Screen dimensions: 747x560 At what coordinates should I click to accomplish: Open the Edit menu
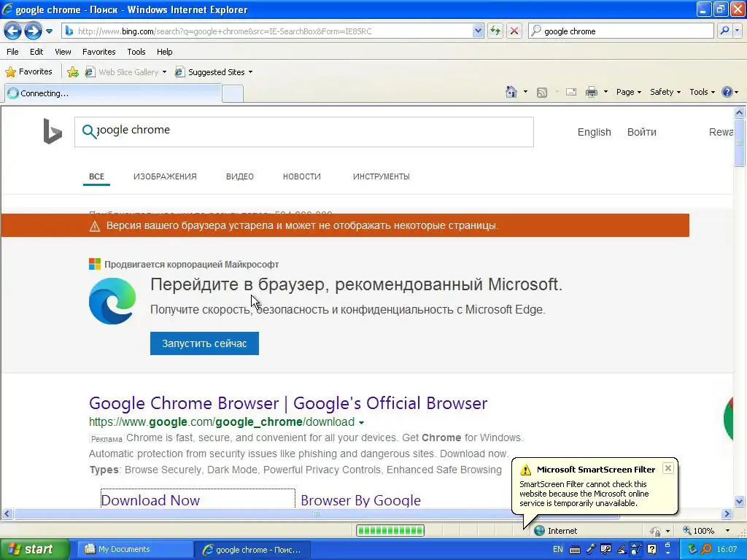(x=36, y=52)
